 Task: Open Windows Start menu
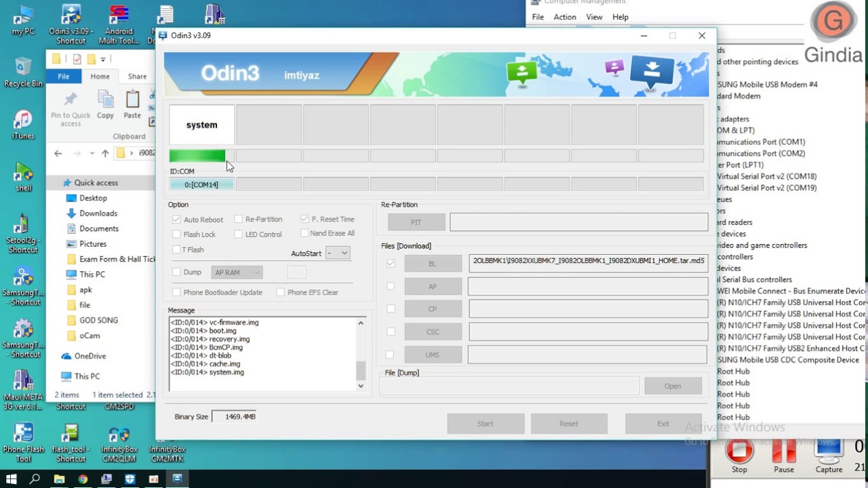coord(11,479)
